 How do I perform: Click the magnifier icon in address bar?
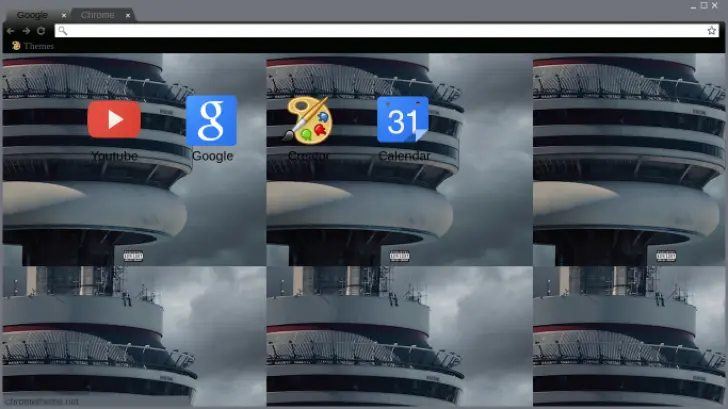[63, 31]
